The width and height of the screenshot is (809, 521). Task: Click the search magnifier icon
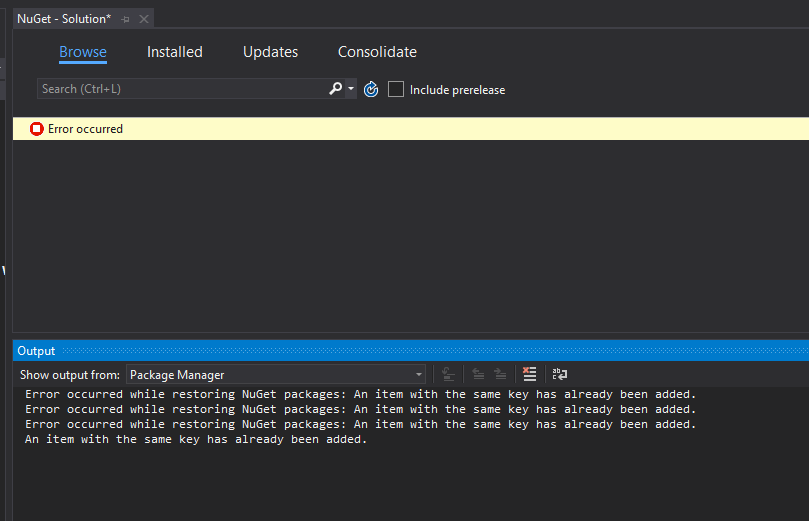tap(335, 89)
